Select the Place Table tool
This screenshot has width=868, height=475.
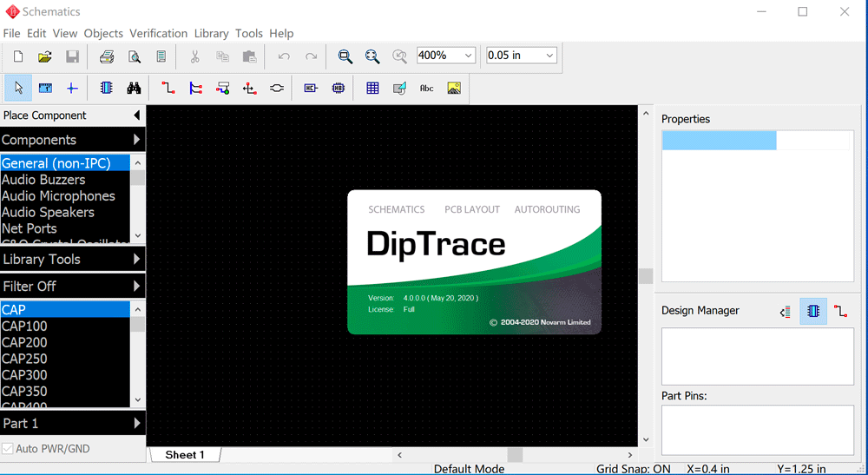[x=372, y=88]
